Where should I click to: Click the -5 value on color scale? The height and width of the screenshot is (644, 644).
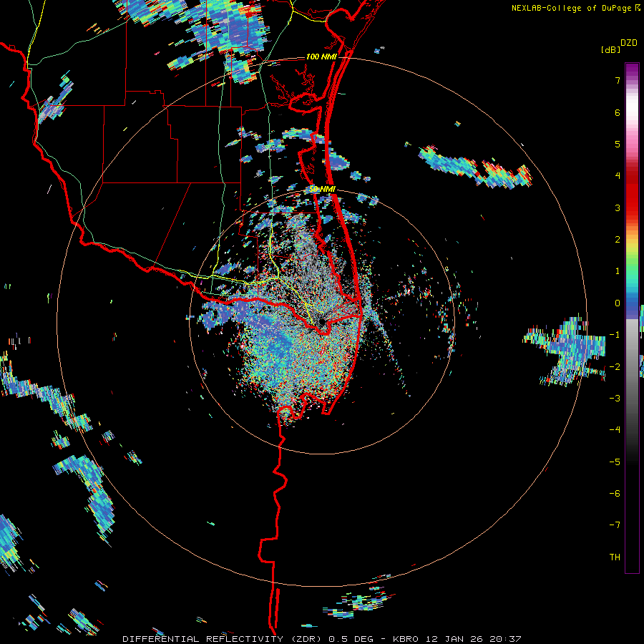pyautogui.click(x=615, y=462)
